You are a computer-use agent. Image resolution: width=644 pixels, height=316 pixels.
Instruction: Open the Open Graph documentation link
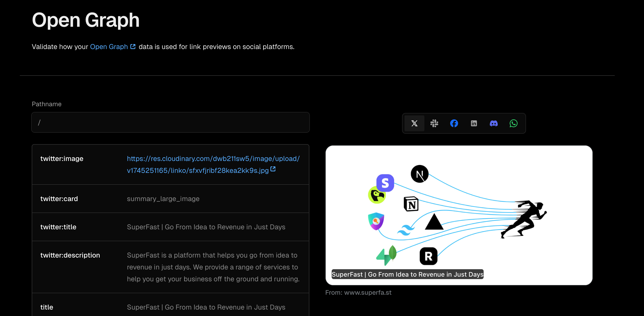(109, 47)
